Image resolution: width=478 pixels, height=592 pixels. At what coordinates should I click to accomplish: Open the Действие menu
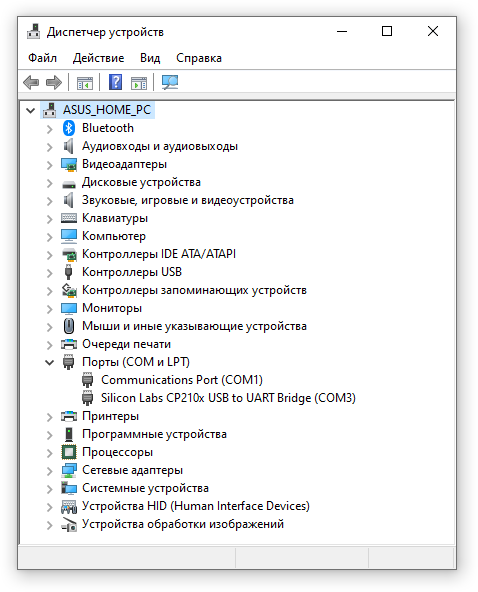point(99,58)
